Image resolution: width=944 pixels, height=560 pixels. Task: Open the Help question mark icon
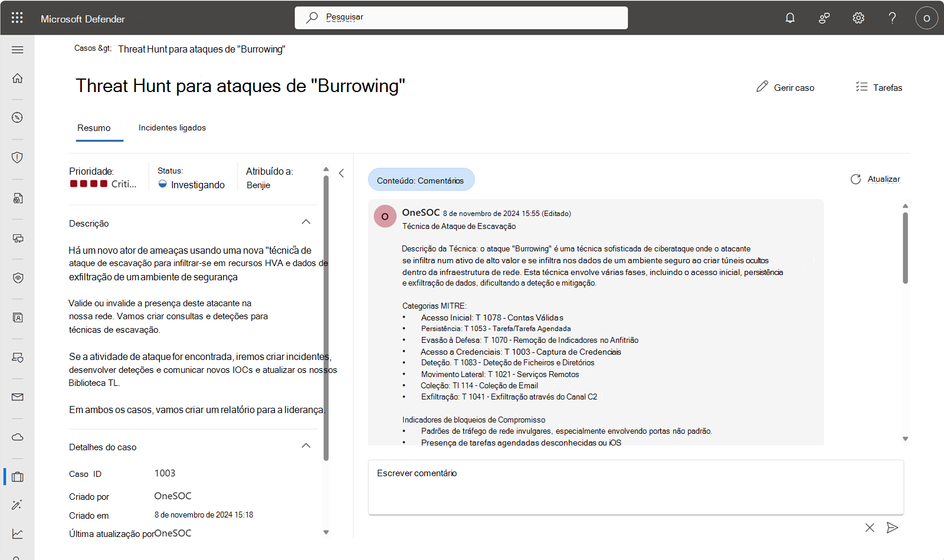[x=893, y=18]
